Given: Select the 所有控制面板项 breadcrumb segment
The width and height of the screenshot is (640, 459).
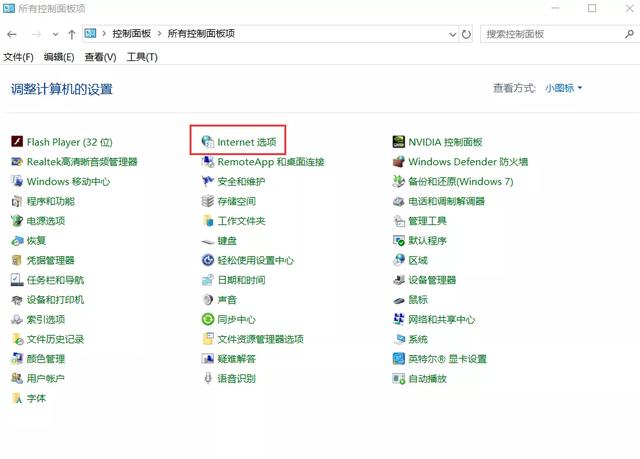Looking at the screenshot, I should 201,33.
